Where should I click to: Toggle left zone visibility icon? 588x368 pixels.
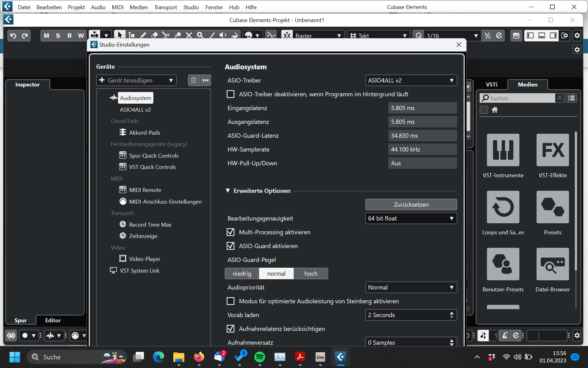(x=530, y=36)
